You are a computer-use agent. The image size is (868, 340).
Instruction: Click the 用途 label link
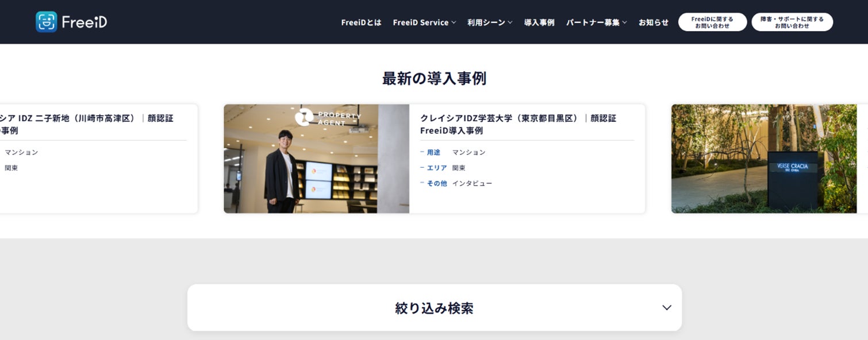(432, 152)
